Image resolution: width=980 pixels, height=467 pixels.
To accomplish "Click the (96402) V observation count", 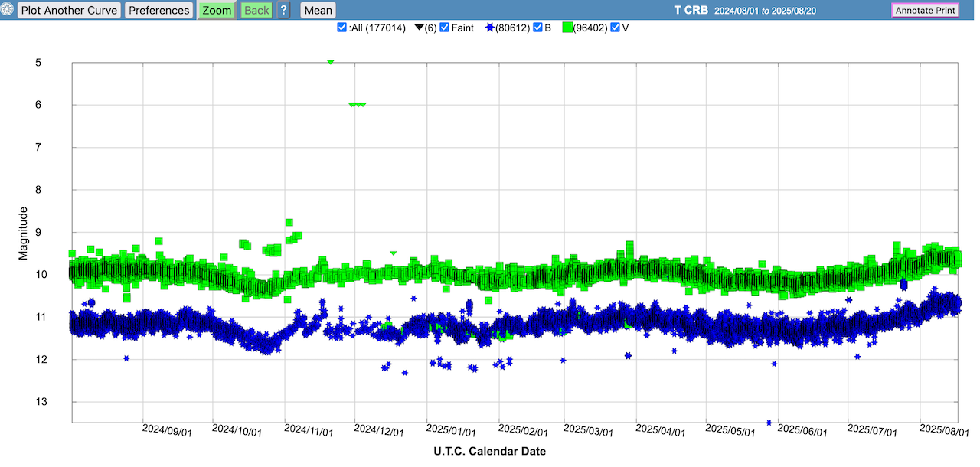I will point(590,28).
